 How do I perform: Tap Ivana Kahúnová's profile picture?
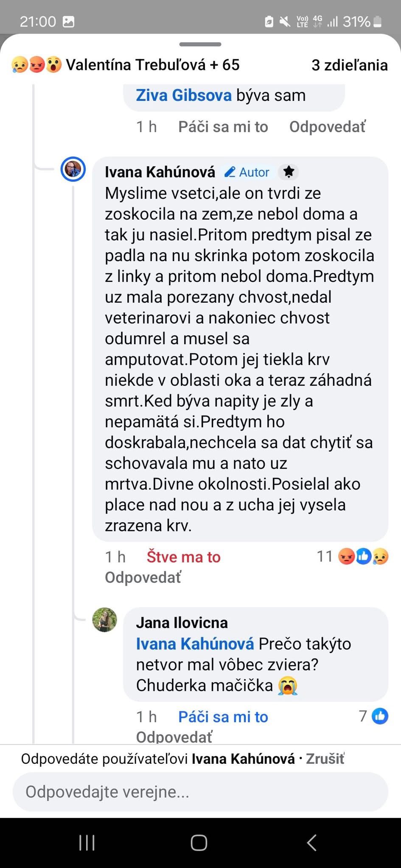coord(73,170)
